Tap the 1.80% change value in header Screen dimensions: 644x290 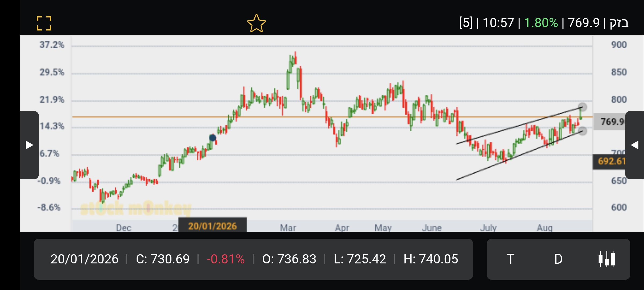click(541, 23)
